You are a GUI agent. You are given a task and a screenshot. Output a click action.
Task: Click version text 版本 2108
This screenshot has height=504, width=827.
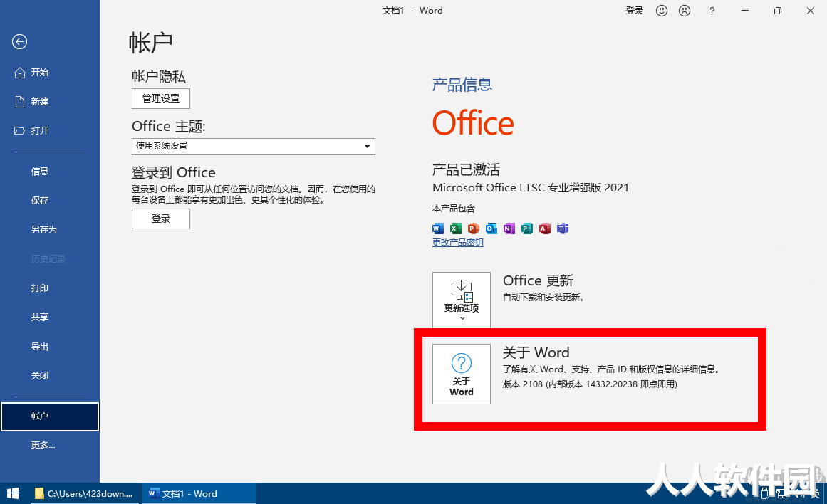coord(590,384)
